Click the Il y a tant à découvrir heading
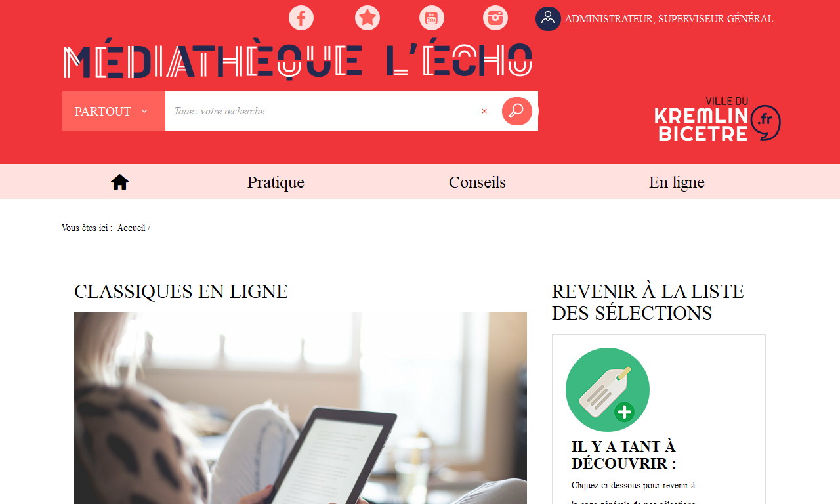The image size is (840, 504). tap(623, 455)
